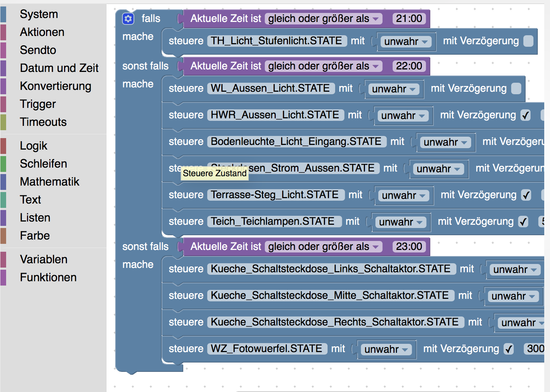Image resolution: width=550 pixels, height=392 pixels.
Task: Select object ID Terrasse-Steg_Licht.STATE
Action: [x=276, y=195]
